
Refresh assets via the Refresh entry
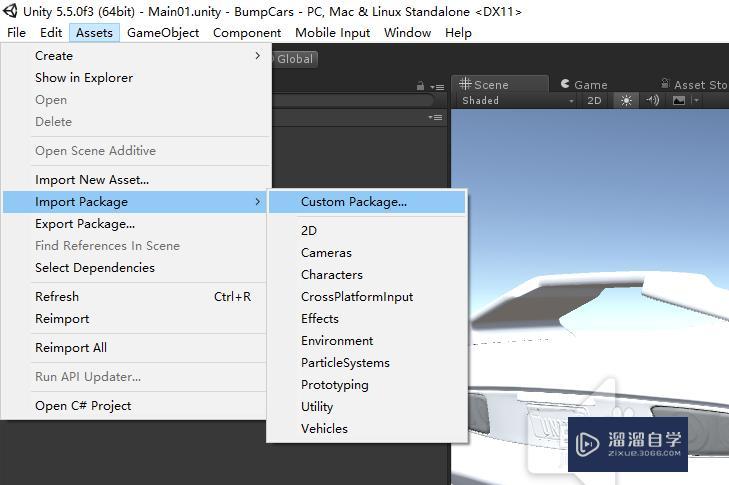135,297
